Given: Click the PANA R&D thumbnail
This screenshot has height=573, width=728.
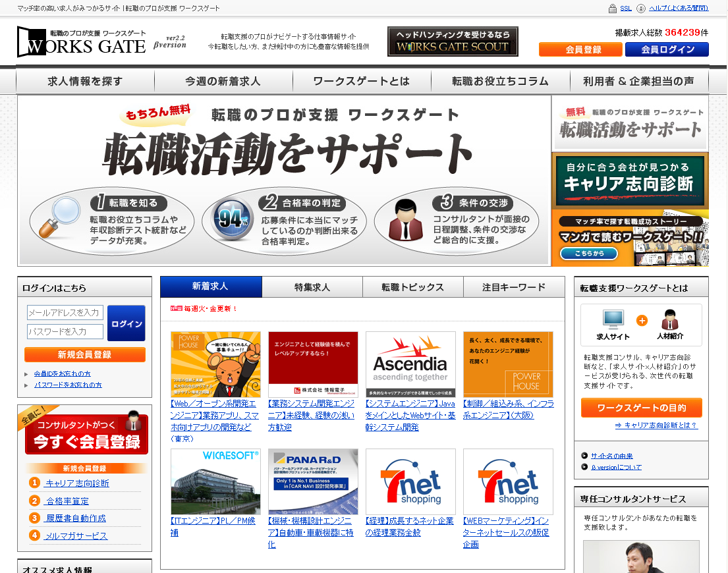Looking at the screenshot, I should pyautogui.click(x=313, y=481).
